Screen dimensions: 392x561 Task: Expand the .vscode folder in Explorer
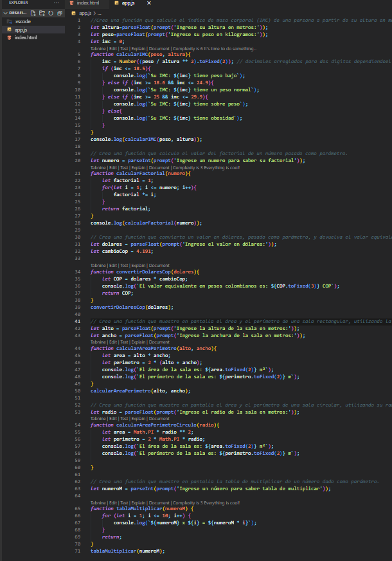tap(22, 21)
